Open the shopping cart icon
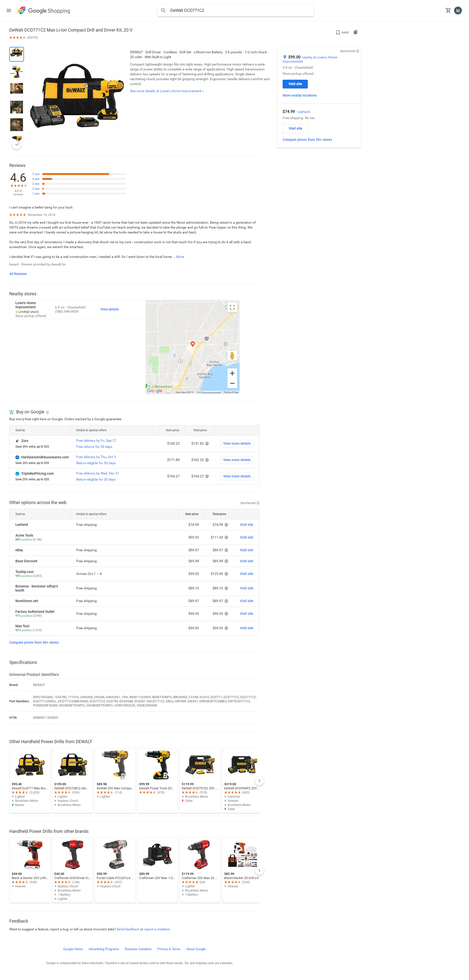Viewport: 469px width, 980px height. tap(448, 11)
